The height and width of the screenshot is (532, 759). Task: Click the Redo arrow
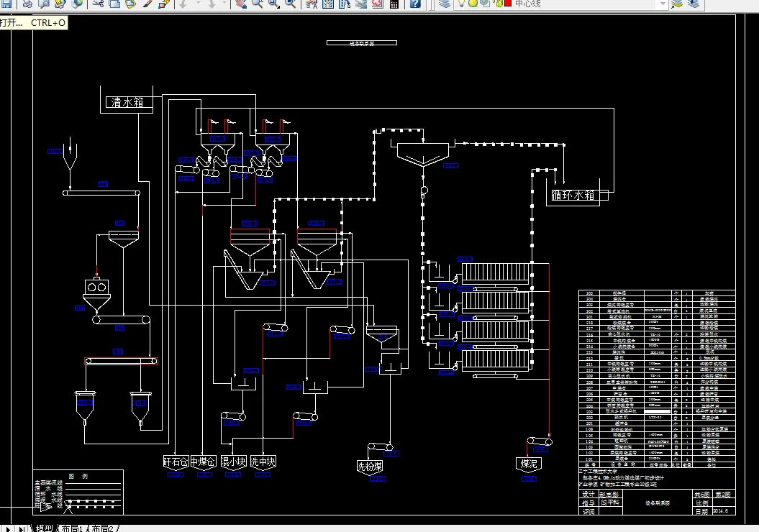[x=212, y=4]
